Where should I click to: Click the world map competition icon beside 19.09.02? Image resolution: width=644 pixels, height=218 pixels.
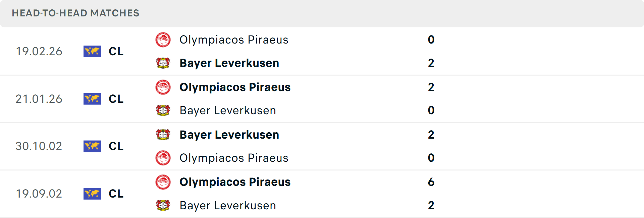[92, 194]
